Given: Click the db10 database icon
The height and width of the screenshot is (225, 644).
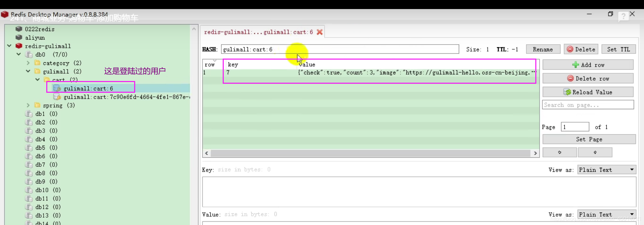Looking at the screenshot, I should tap(29, 190).
